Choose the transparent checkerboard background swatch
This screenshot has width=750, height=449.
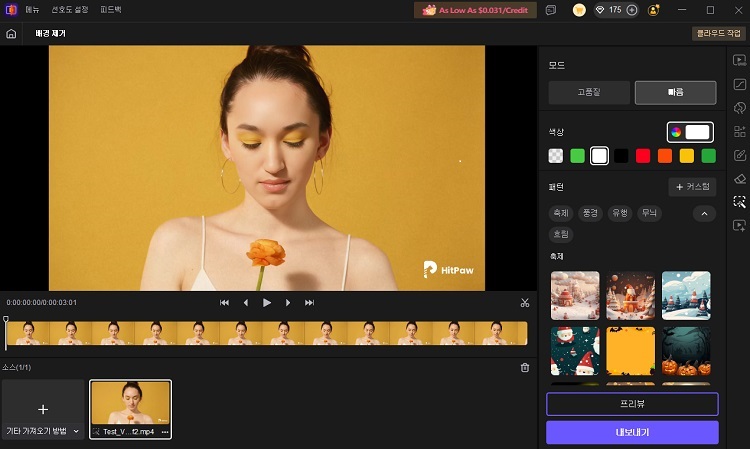point(555,156)
